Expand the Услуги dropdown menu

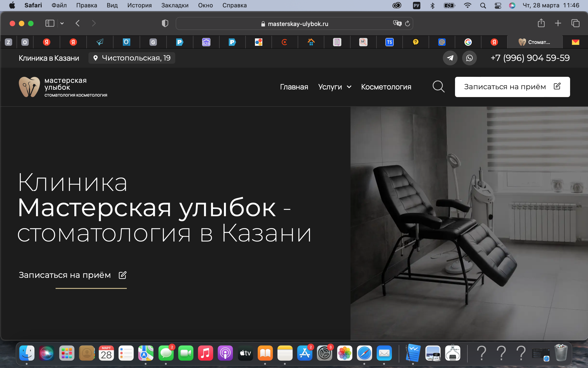pos(335,87)
